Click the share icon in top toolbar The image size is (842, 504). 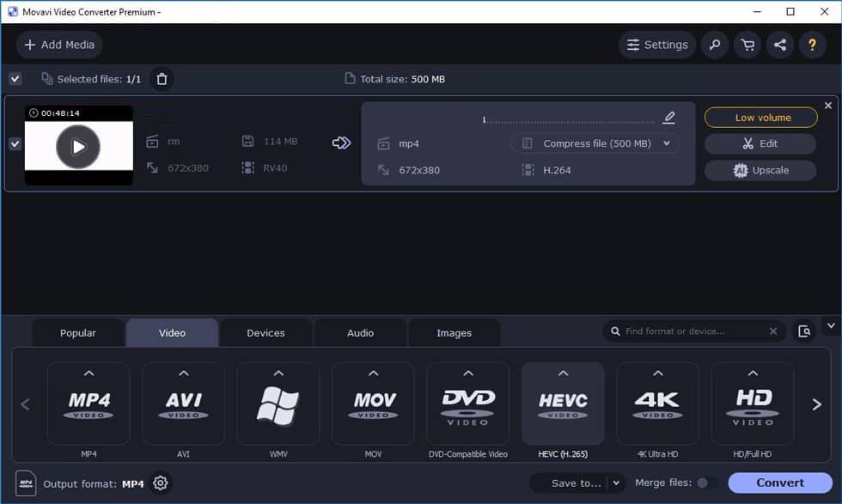(780, 45)
